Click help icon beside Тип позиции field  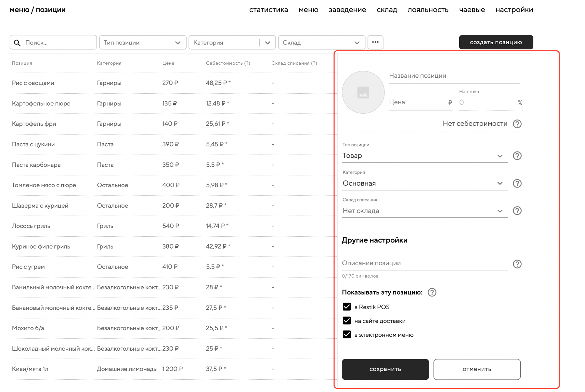(x=517, y=156)
